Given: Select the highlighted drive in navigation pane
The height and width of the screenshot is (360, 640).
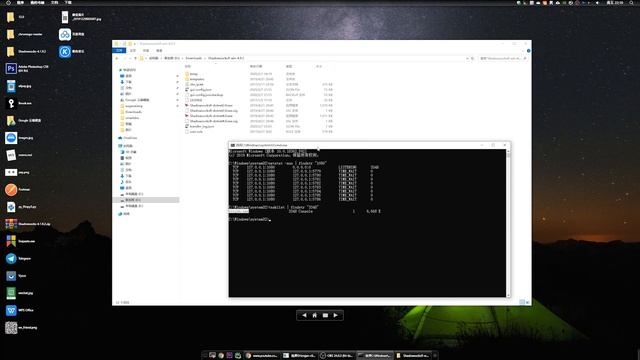Looking at the screenshot, I should coord(146,200).
